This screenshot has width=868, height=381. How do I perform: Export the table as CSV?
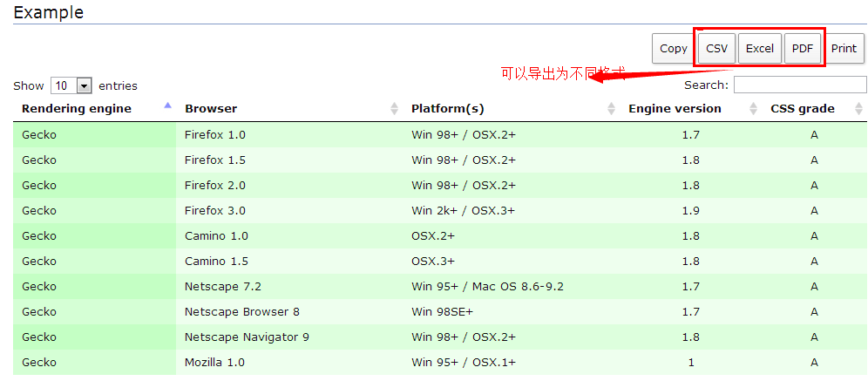point(717,49)
